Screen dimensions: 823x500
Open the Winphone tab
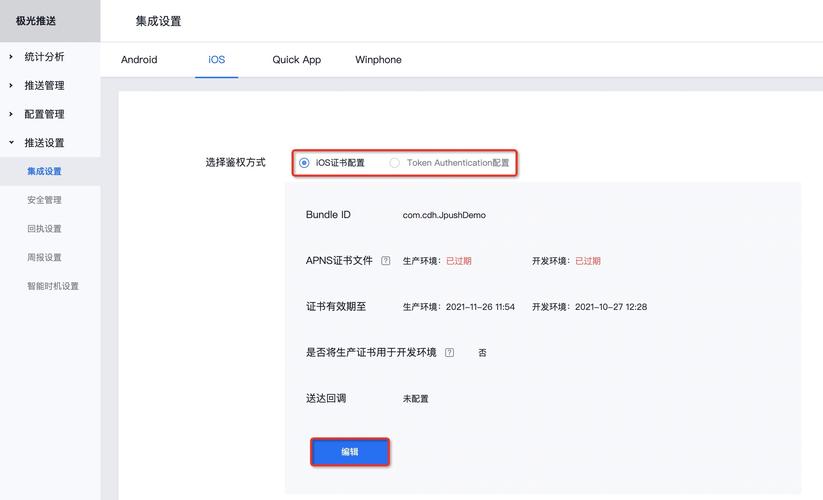[378, 60]
